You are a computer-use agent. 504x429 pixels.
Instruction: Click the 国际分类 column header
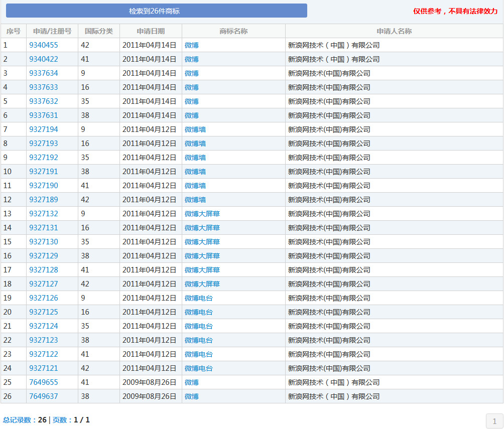[99, 31]
